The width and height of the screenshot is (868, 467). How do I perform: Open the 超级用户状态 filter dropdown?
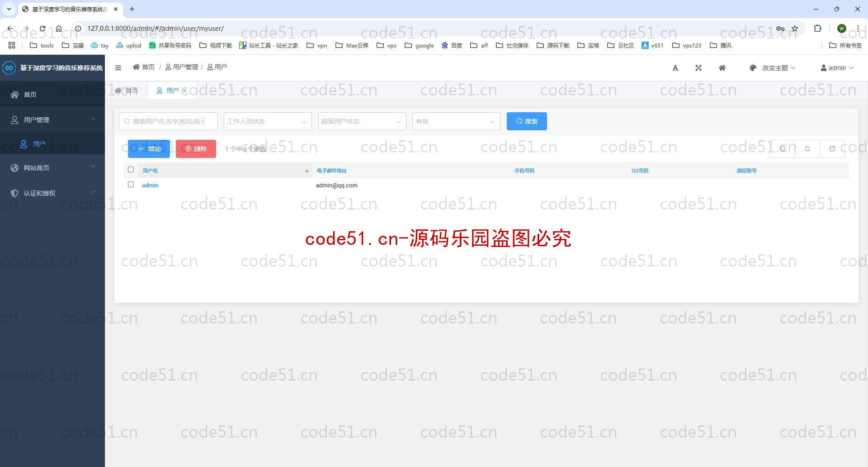362,121
